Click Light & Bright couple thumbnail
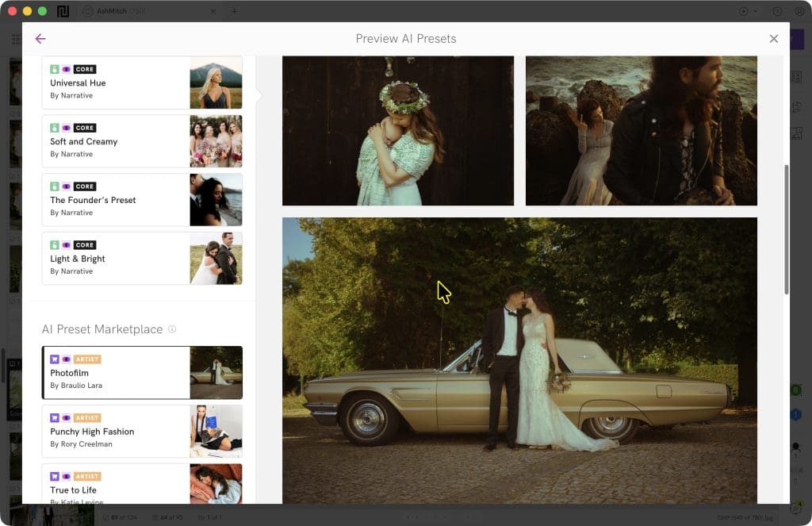The image size is (812, 526). [216, 258]
